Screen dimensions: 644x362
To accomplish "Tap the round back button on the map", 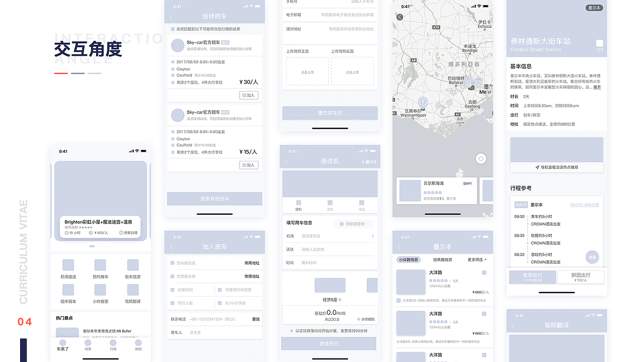I will 400,17.
